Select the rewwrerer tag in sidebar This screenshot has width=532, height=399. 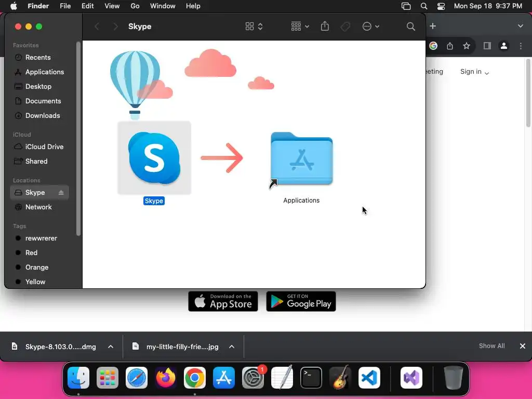tap(41, 238)
